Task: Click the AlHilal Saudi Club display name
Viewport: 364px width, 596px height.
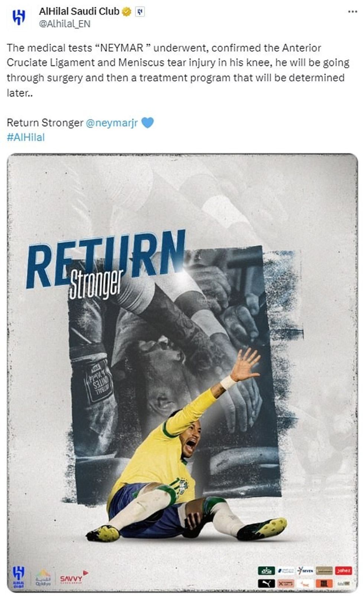Action: tap(79, 12)
